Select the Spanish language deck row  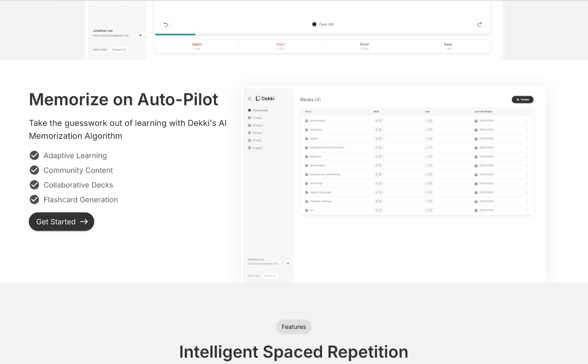click(417, 192)
